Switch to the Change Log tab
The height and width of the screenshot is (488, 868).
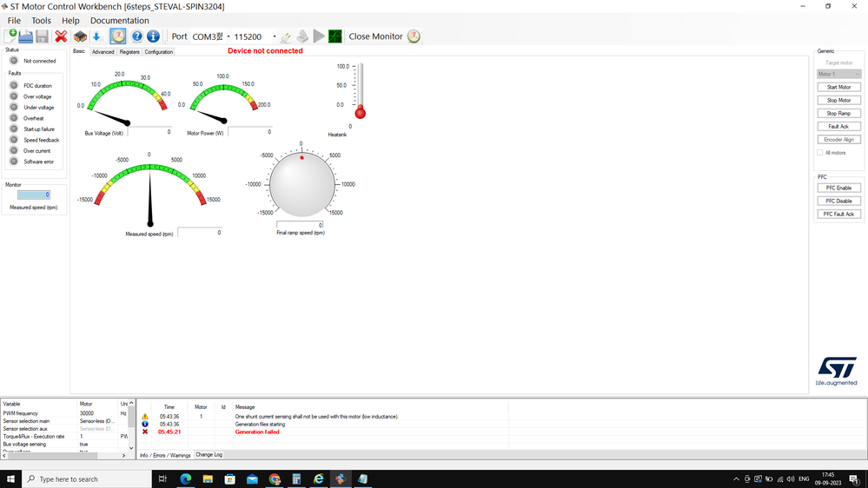click(x=209, y=455)
